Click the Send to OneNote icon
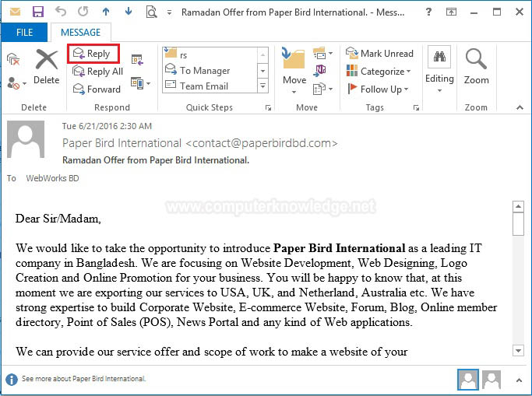This screenshot has width=532, height=396. pos(320,70)
